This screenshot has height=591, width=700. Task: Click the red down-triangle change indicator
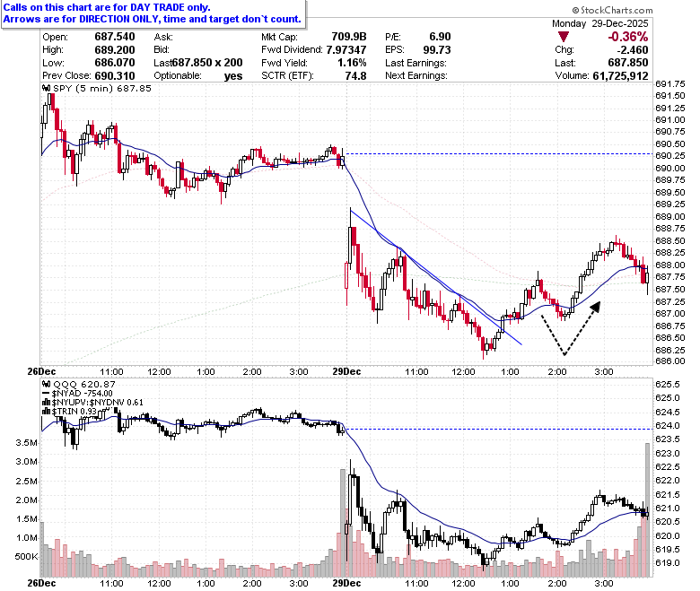[x=564, y=37]
